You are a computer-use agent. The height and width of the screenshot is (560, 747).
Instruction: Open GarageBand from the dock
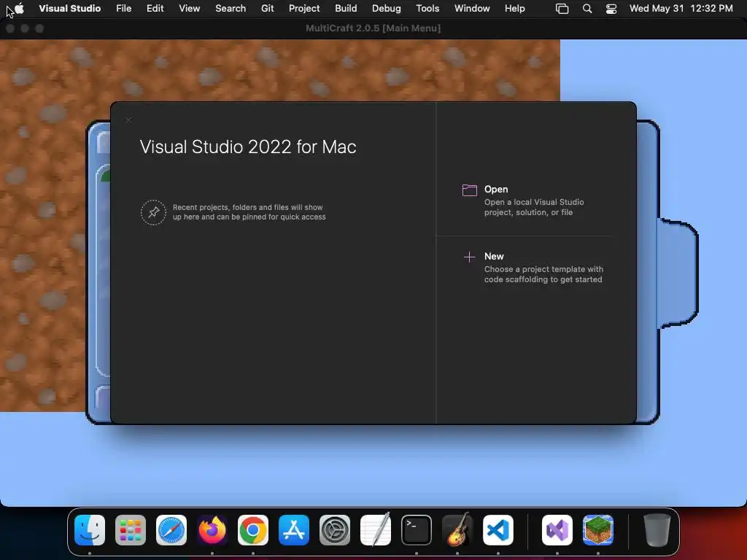457,530
